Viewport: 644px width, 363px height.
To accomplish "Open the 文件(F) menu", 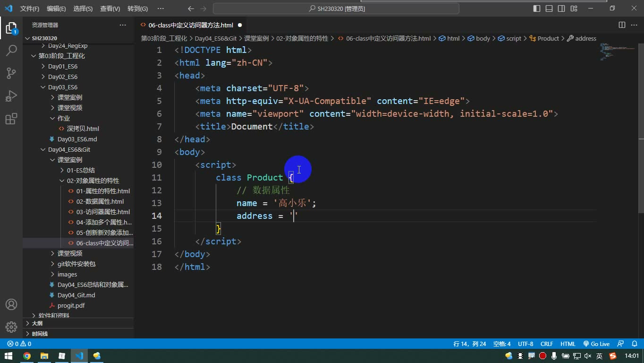I will click(30, 9).
